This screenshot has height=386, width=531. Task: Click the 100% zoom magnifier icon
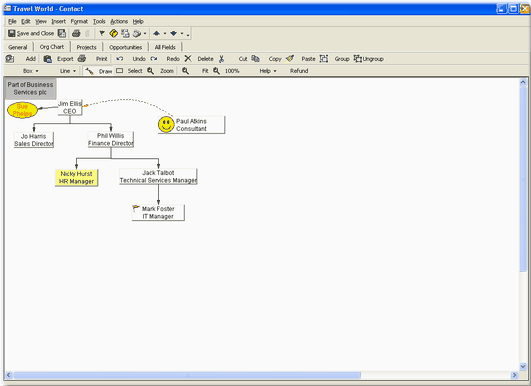[216, 71]
